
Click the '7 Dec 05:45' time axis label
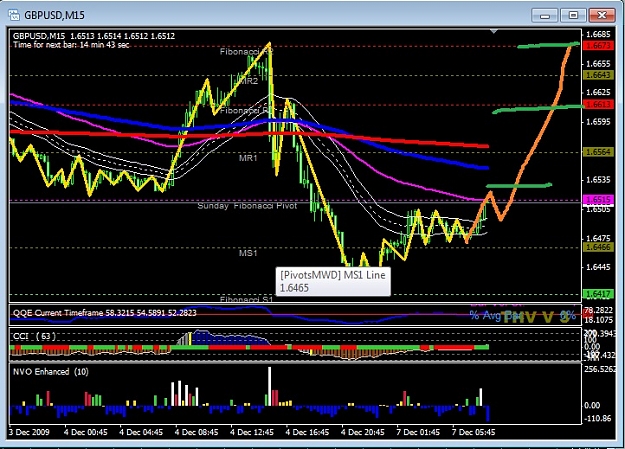(474, 432)
